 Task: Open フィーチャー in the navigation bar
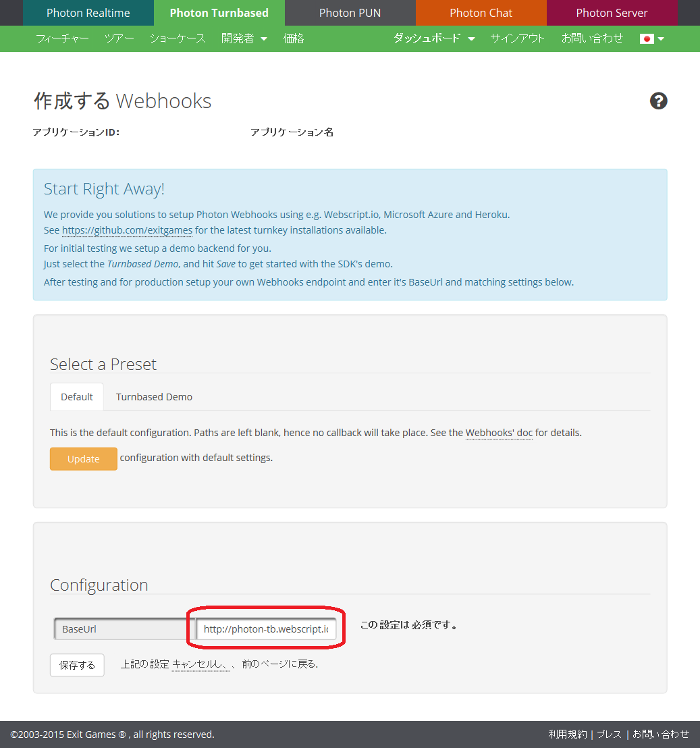click(x=63, y=38)
